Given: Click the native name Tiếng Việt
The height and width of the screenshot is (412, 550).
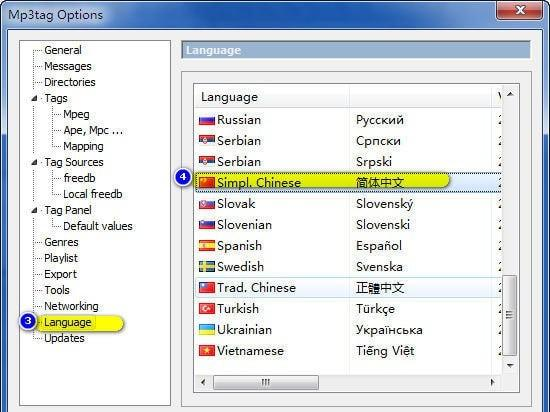Looking at the screenshot, I should coord(385,351).
